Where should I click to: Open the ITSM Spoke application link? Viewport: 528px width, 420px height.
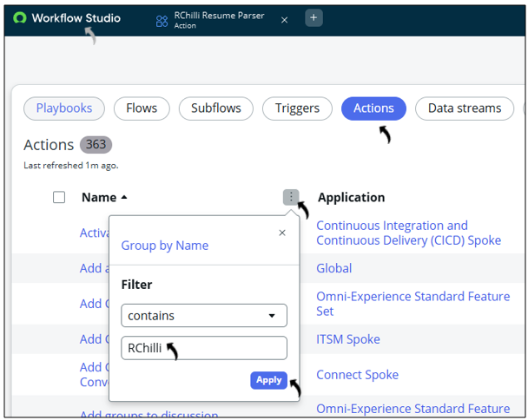tap(348, 339)
